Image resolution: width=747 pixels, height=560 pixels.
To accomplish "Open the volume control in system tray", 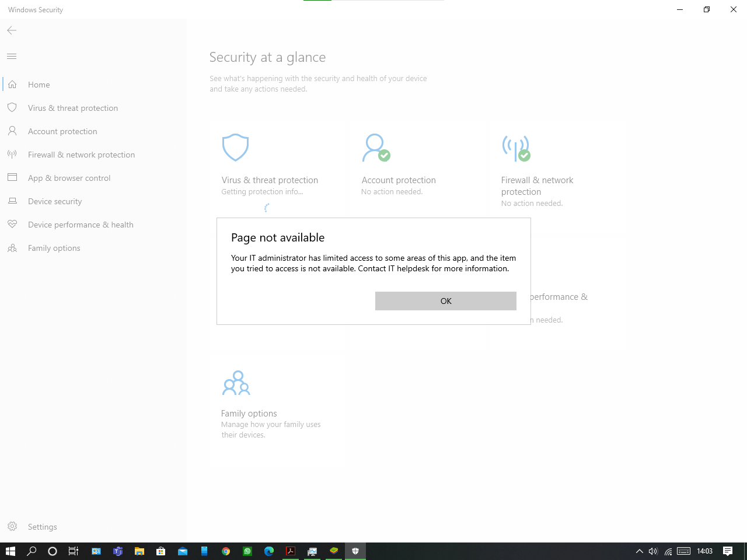I will click(653, 551).
